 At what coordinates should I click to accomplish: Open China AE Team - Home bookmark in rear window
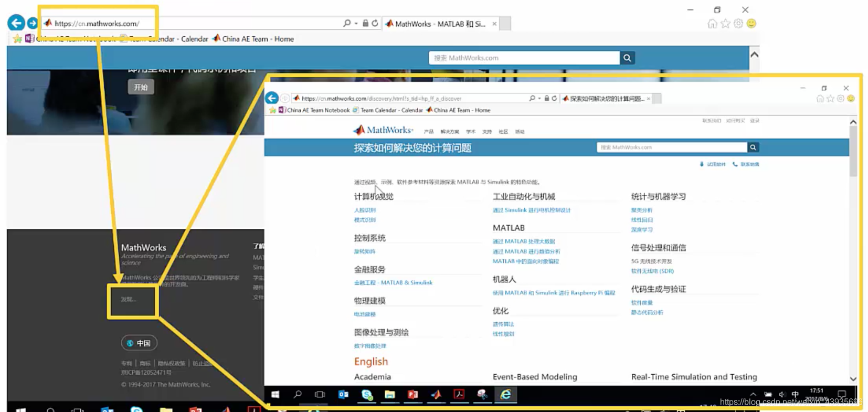(253, 39)
